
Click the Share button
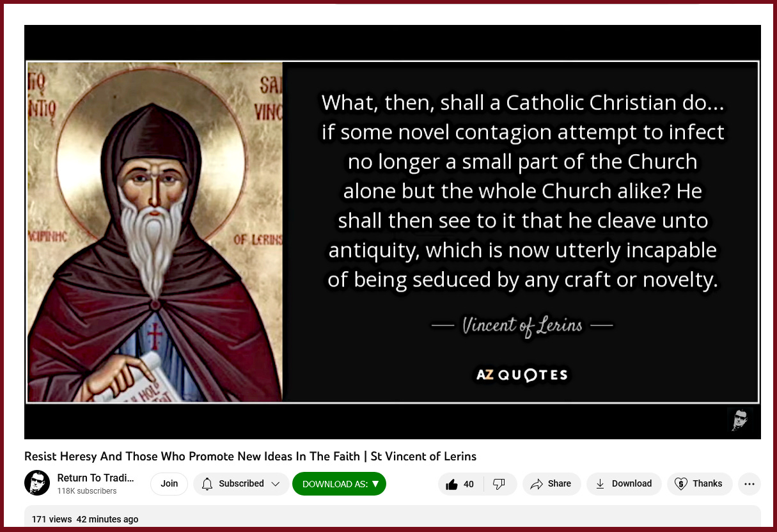point(551,484)
